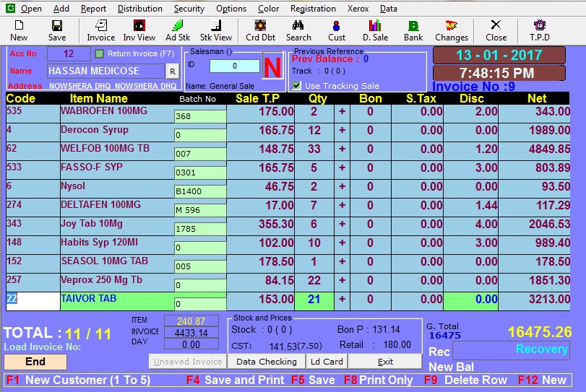Open the T.P.D toolbar icon
Image resolution: width=586 pixels, height=392 pixels.
(539, 25)
